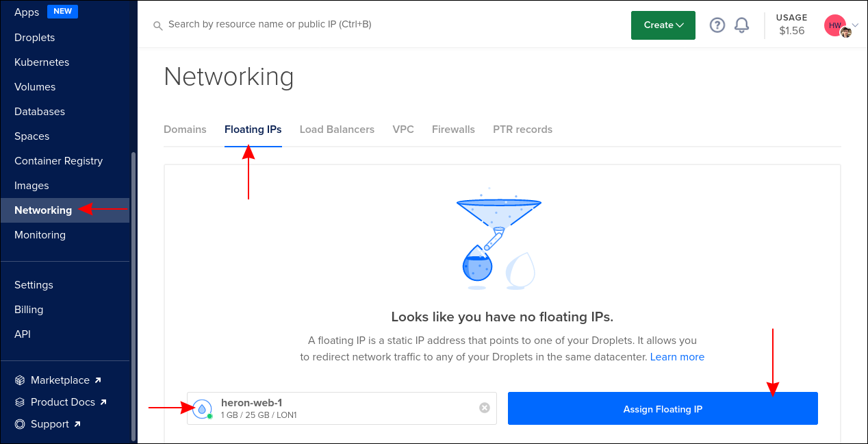Click the droplet icon next to heron-web-1
The image size is (868, 444).
click(203, 408)
